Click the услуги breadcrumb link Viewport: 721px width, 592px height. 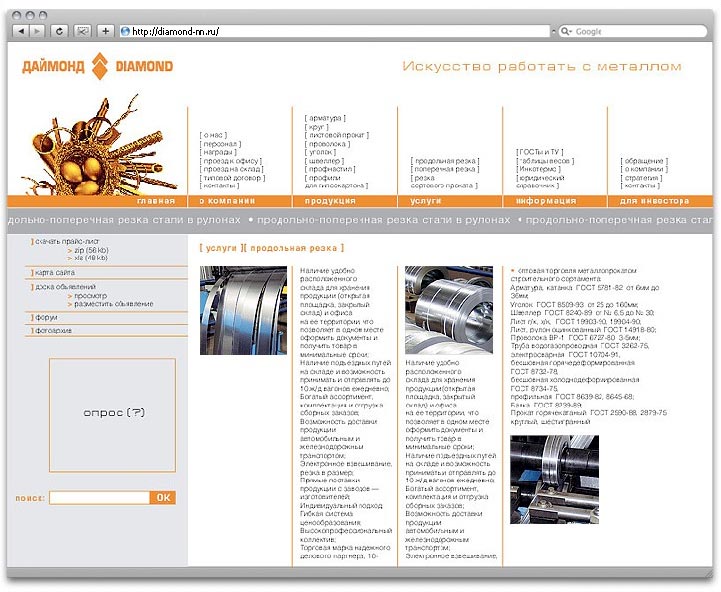click(x=220, y=248)
